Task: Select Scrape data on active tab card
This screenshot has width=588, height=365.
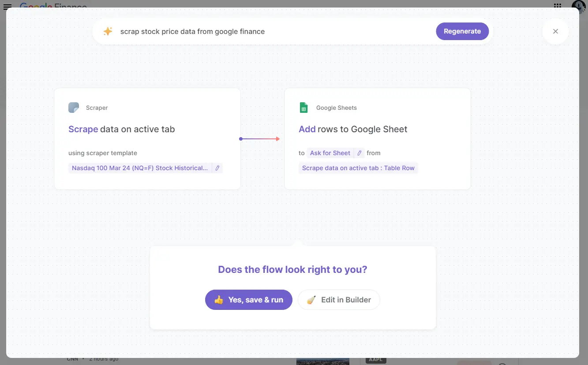Action: 147,139
